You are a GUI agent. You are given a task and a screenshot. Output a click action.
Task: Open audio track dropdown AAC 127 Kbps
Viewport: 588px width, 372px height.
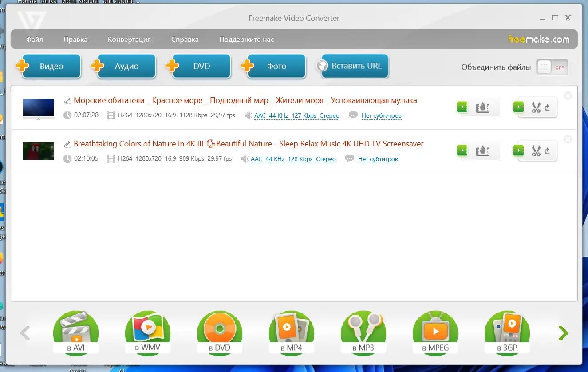click(x=297, y=116)
